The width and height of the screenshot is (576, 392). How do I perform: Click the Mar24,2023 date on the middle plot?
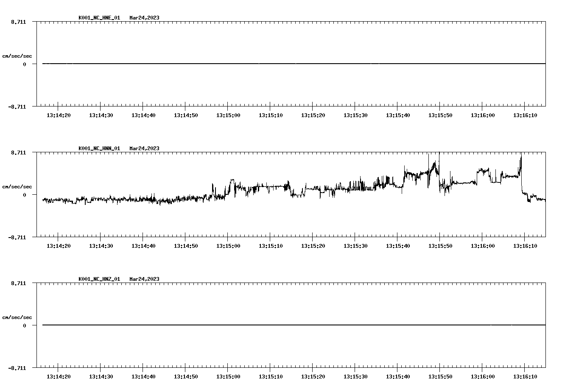(x=144, y=148)
